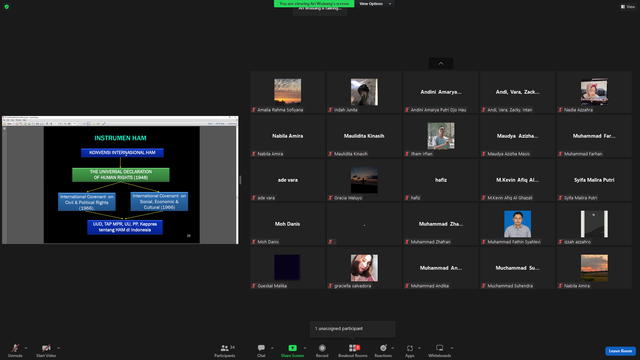The width and height of the screenshot is (640, 360).
Task: Click 'Civil & Political Rights' covenant box
Action: point(87,202)
